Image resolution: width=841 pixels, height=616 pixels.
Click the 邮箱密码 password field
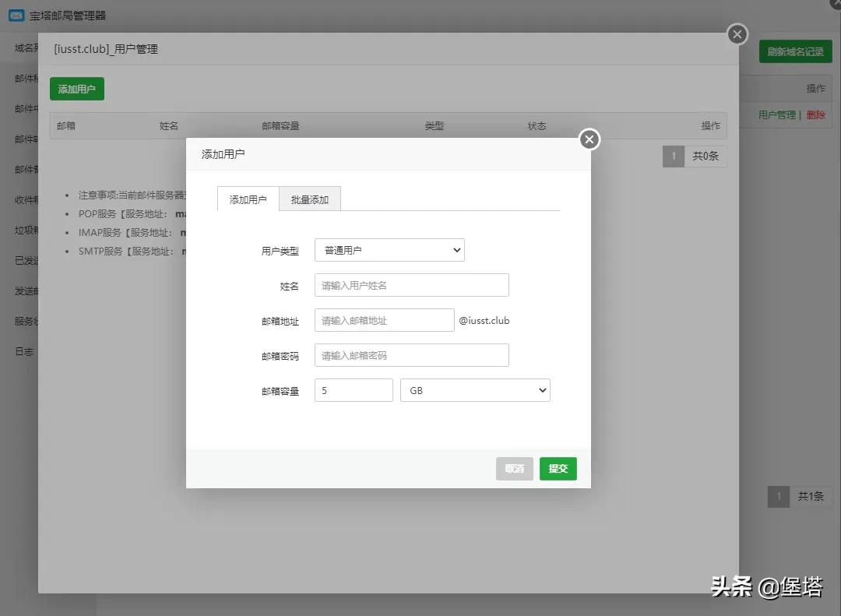point(411,355)
